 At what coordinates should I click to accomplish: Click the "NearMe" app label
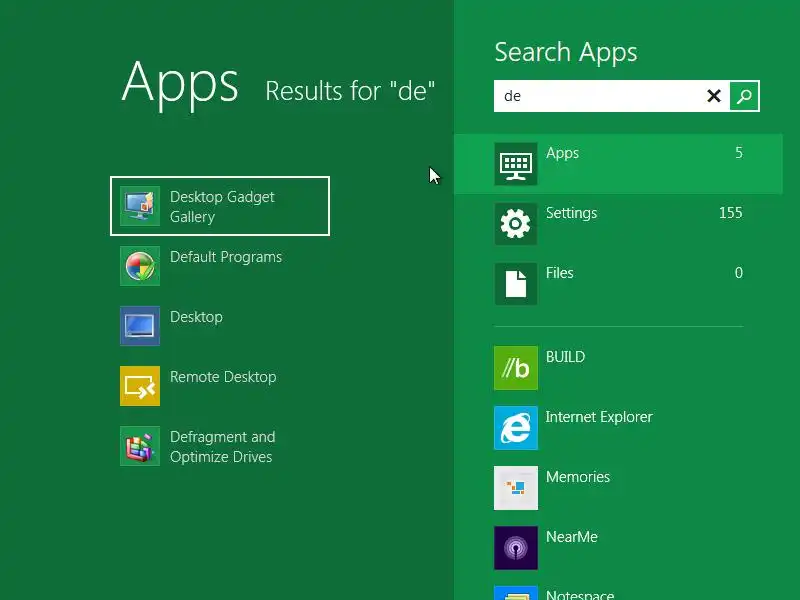[571, 537]
